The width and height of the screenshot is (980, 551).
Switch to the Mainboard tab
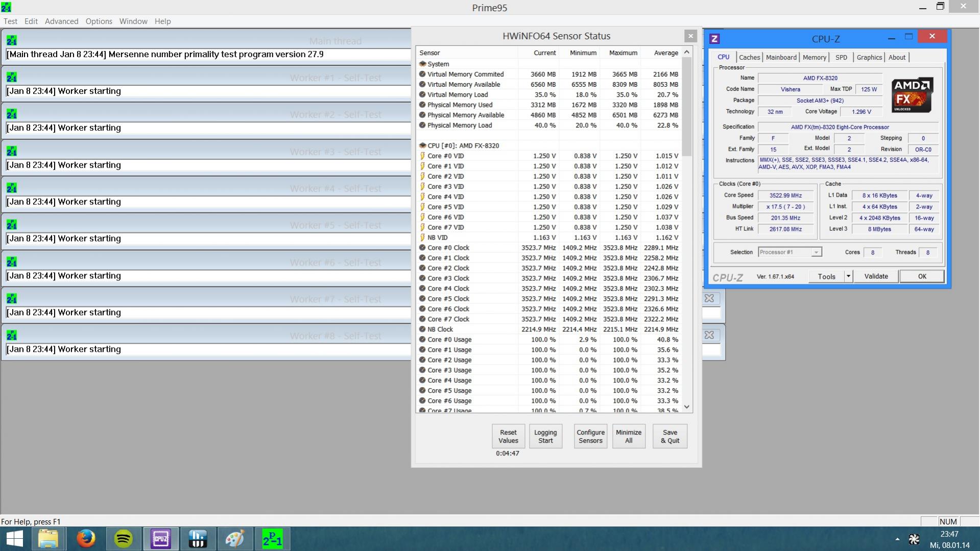click(781, 58)
